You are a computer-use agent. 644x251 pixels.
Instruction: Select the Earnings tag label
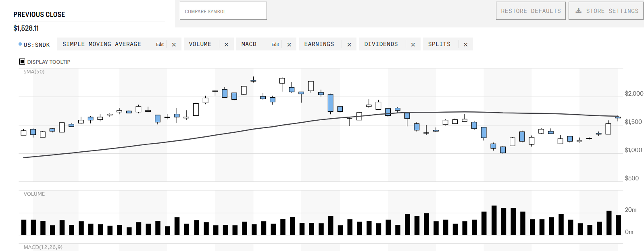coord(319,44)
